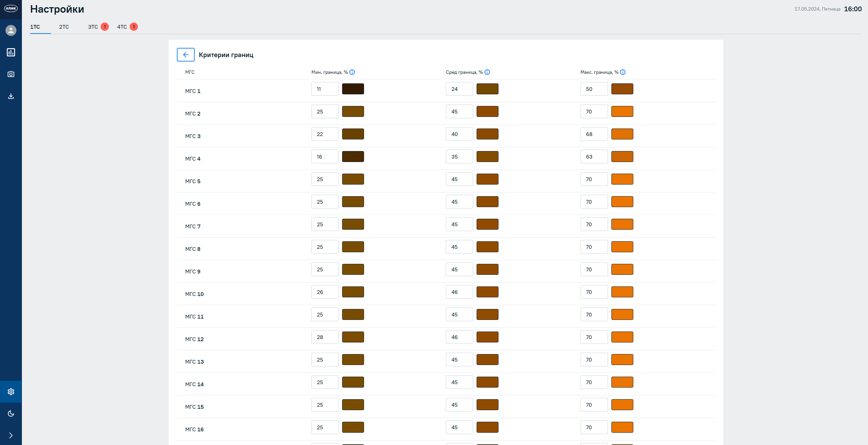
Task: Edit МГС 2 min boundary field
Action: pyautogui.click(x=325, y=111)
